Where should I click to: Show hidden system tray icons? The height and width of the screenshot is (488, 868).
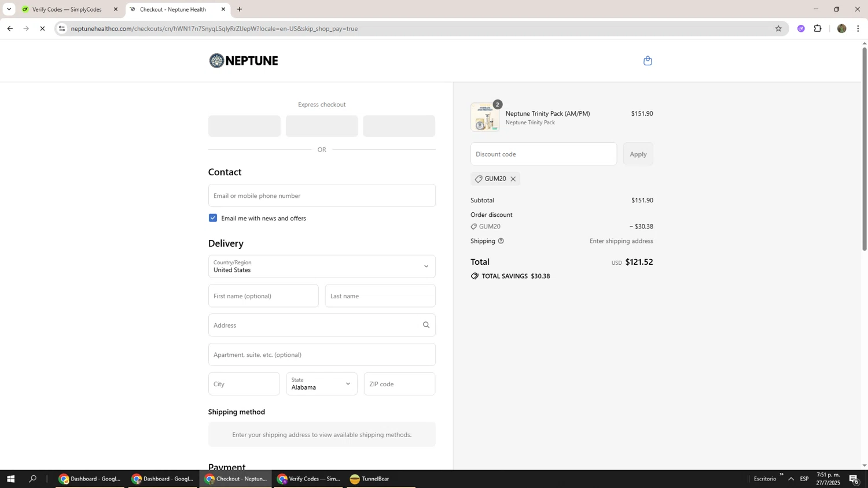(x=791, y=479)
